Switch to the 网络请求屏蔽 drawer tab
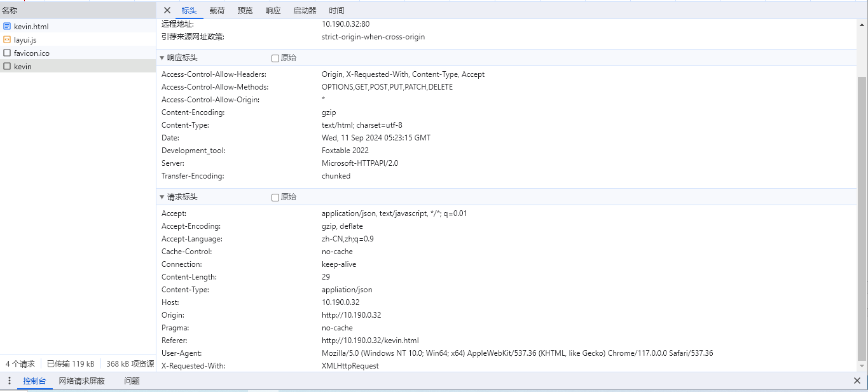 81,381
